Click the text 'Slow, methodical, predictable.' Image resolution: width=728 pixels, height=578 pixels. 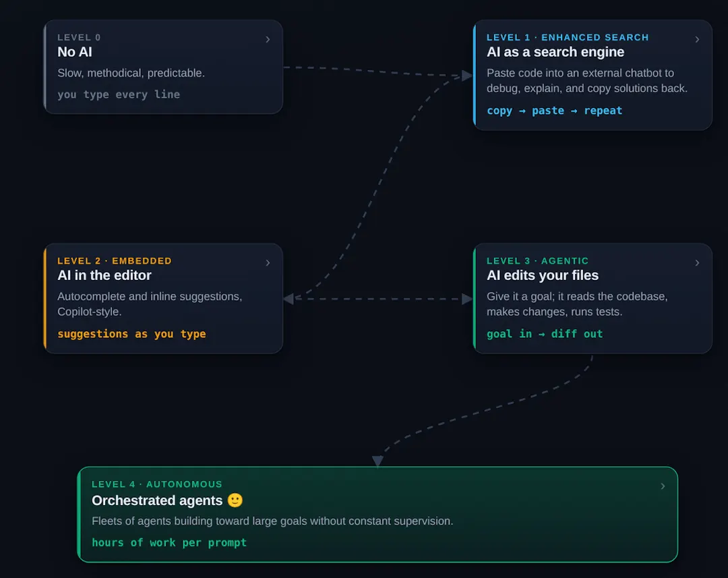[x=131, y=73]
